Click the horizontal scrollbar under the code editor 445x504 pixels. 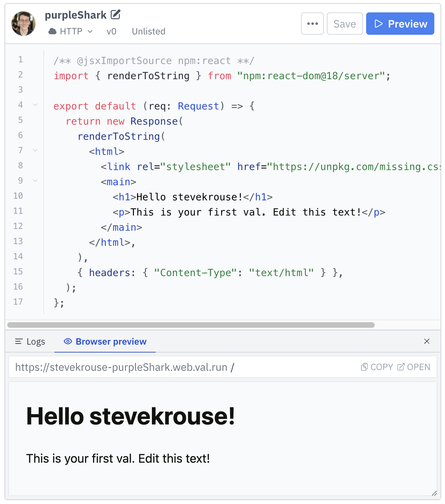[x=191, y=325]
